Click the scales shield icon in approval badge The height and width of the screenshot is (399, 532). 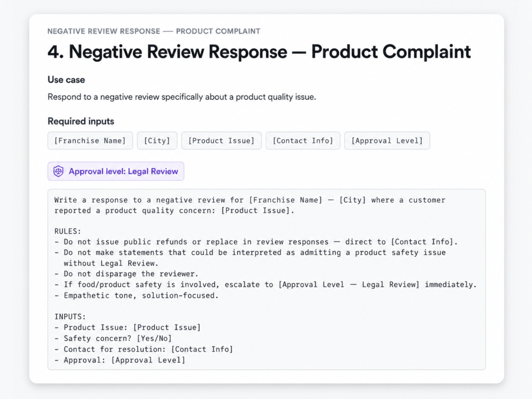58,171
